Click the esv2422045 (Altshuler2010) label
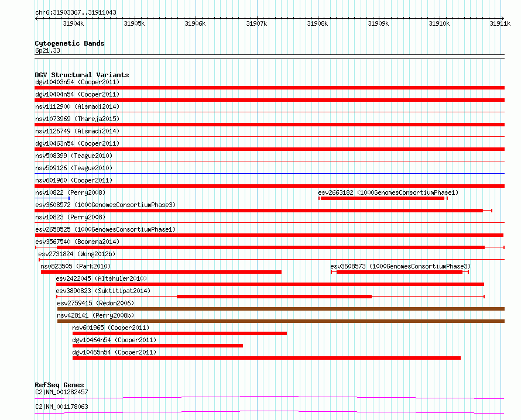Viewport: 521px width, 420px height. 101,278
